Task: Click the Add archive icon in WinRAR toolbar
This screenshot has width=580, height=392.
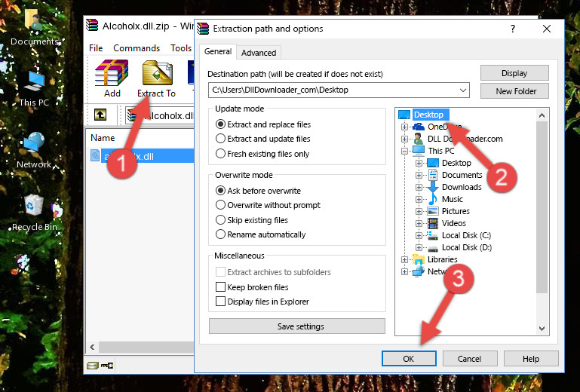Action: [x=112, y=78]
